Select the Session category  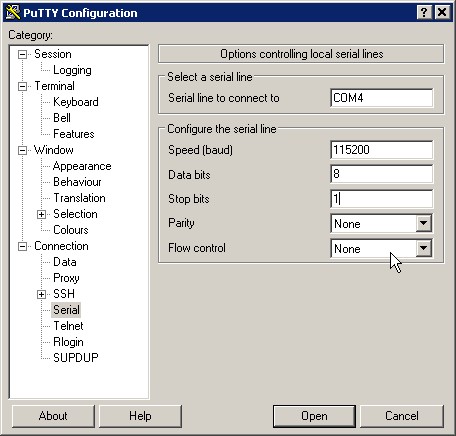53,54
